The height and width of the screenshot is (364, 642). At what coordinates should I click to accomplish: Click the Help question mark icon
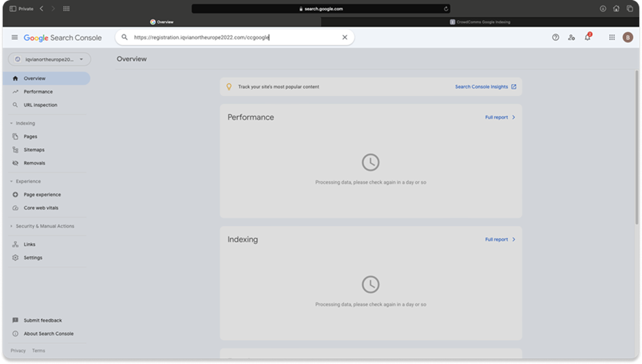click(x=555, y=38)
